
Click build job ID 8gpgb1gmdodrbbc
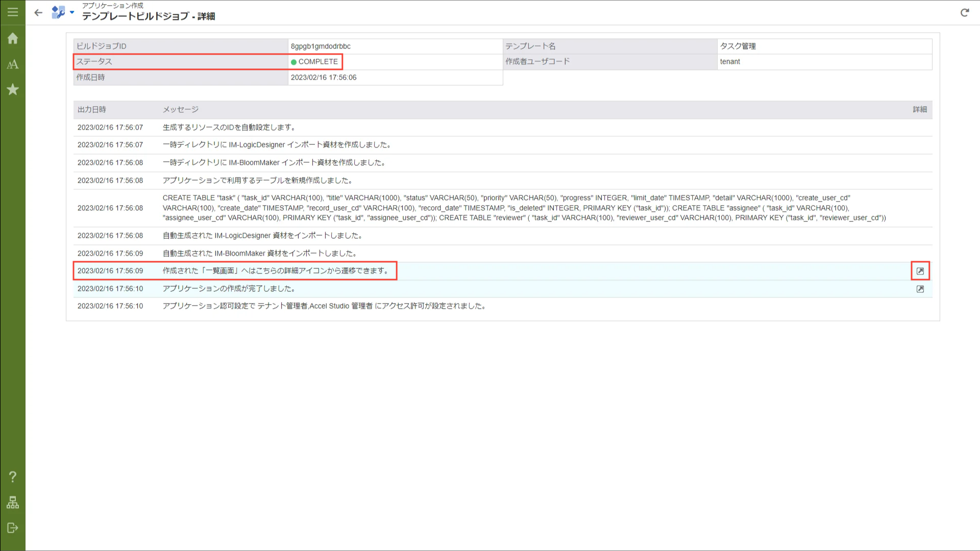(321, 46)
